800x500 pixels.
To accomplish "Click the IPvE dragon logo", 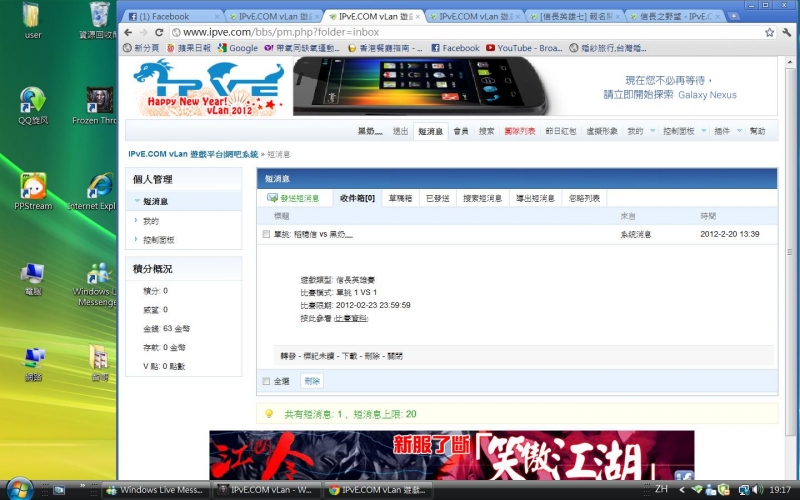I will (x=208, y=86).
